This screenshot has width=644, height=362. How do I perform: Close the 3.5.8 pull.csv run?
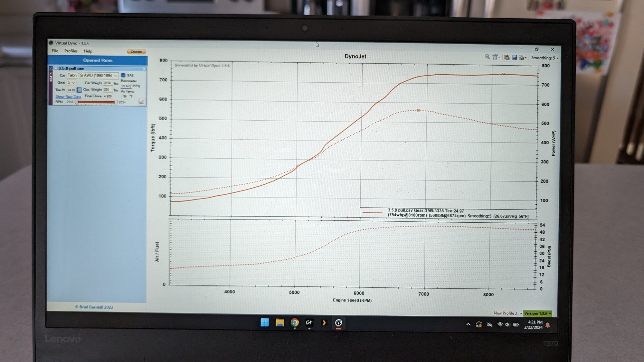coord(144,69)
